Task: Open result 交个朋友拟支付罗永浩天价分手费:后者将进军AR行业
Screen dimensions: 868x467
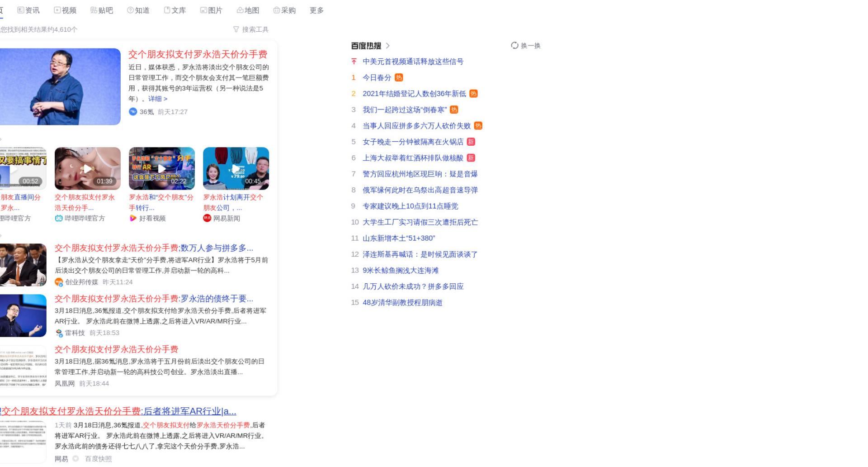Action: click(x=118, y=411)
